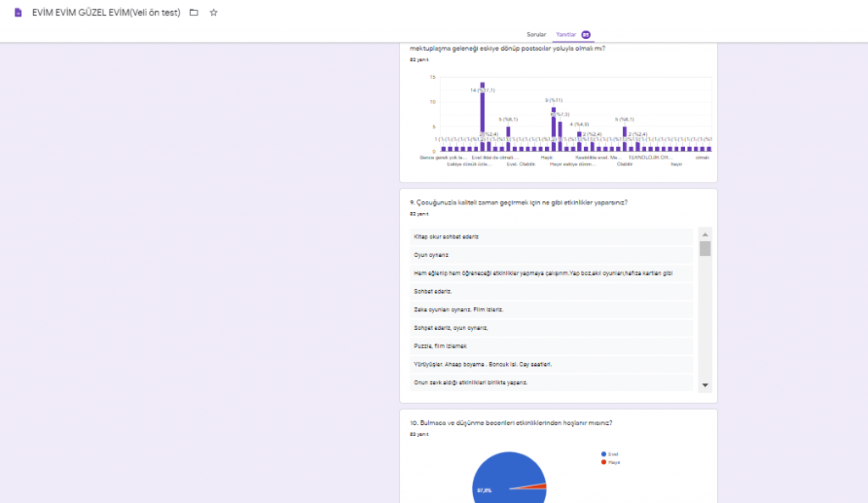This screenshot has height=503, width=868.
Task: Click the scroll down arrow in answers list
Action: [705, 385]
